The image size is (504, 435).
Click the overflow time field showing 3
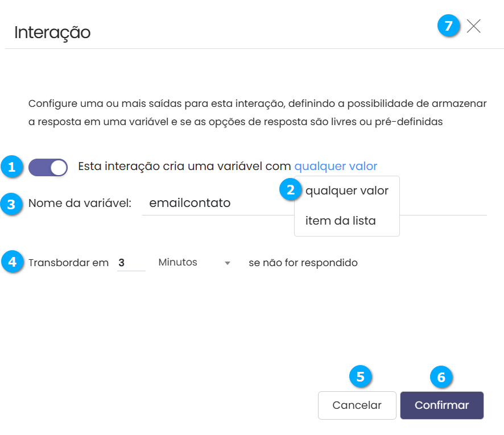point(131,263)
